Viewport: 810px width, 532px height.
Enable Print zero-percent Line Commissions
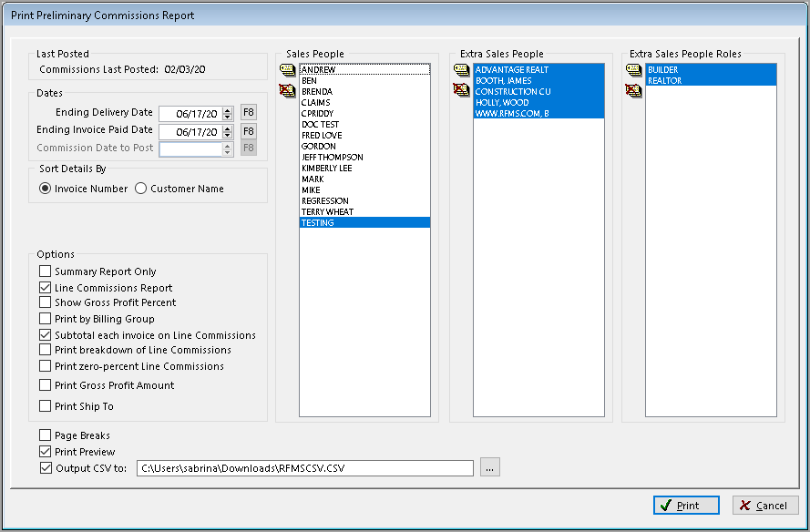[46, 366]
